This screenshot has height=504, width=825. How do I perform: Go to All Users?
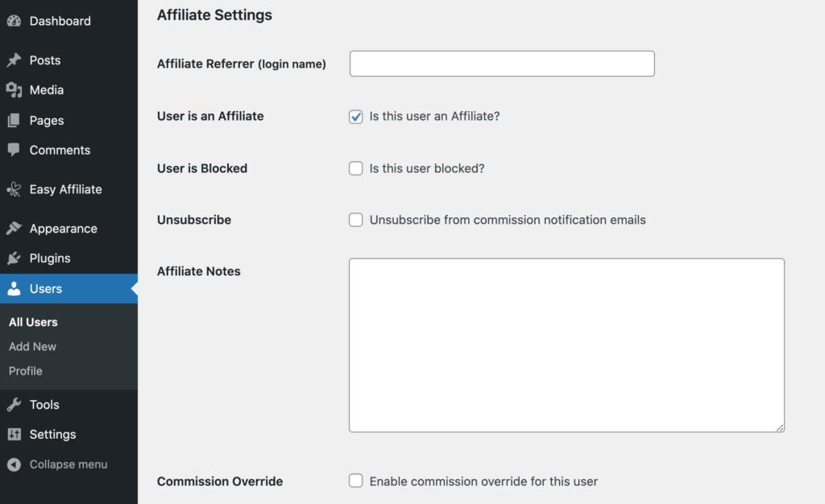click(x=33, y=322)
